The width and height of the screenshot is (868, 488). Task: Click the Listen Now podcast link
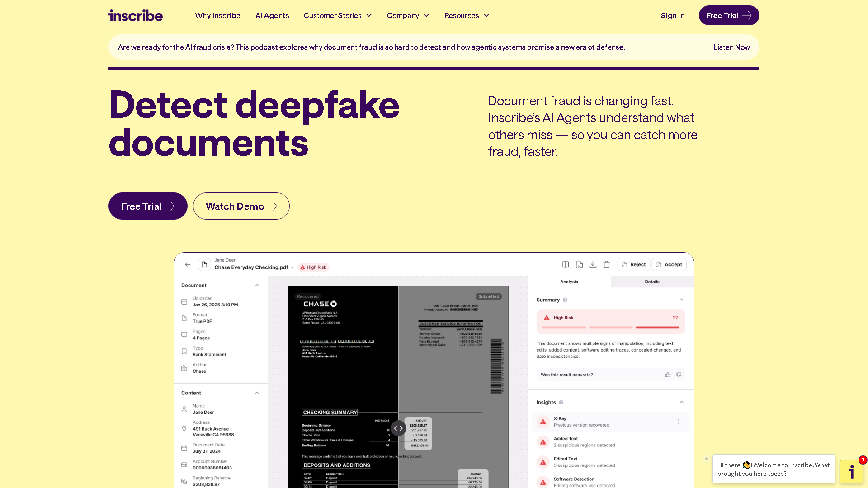click(731, 47)
